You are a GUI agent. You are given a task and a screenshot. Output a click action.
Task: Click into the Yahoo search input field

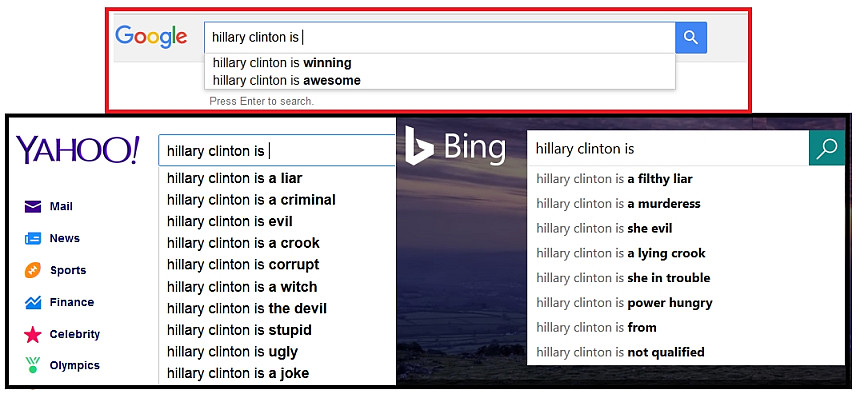tap(277, 151)
